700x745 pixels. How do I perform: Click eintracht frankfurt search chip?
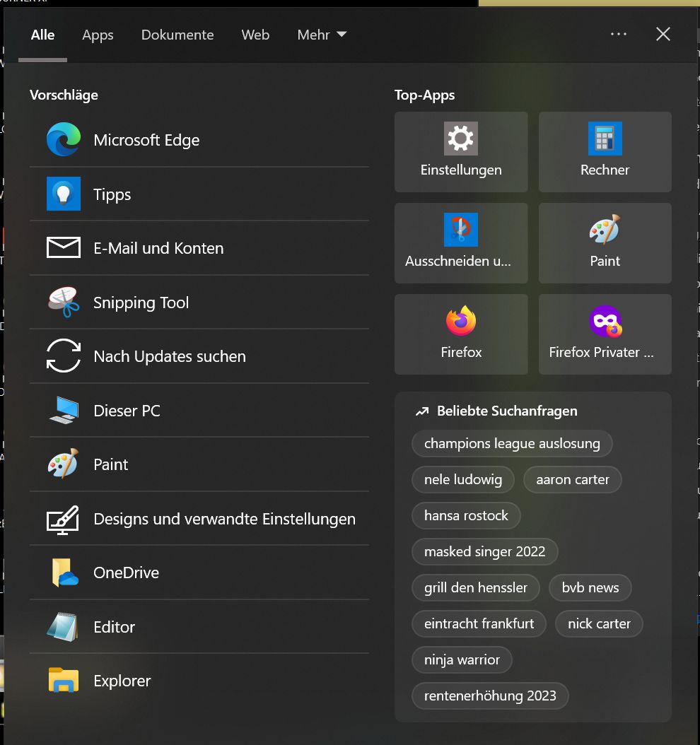[479, 624]
